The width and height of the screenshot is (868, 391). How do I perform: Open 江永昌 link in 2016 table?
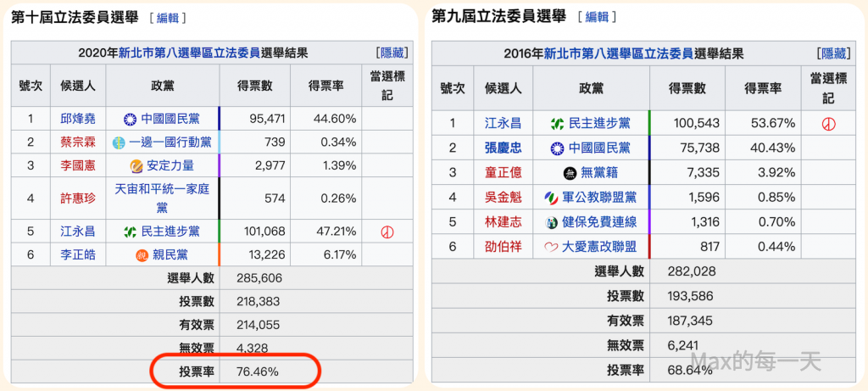(x=503, y=124)
